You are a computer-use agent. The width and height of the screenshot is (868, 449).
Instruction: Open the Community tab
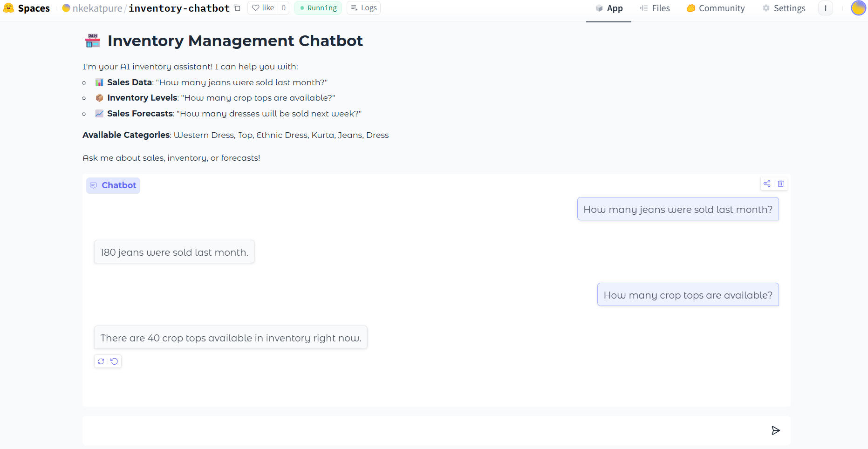[716, 8]
